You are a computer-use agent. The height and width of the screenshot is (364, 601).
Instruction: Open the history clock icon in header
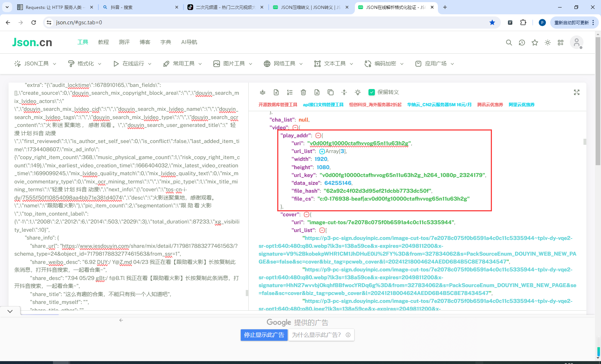(x=522, y=43)
